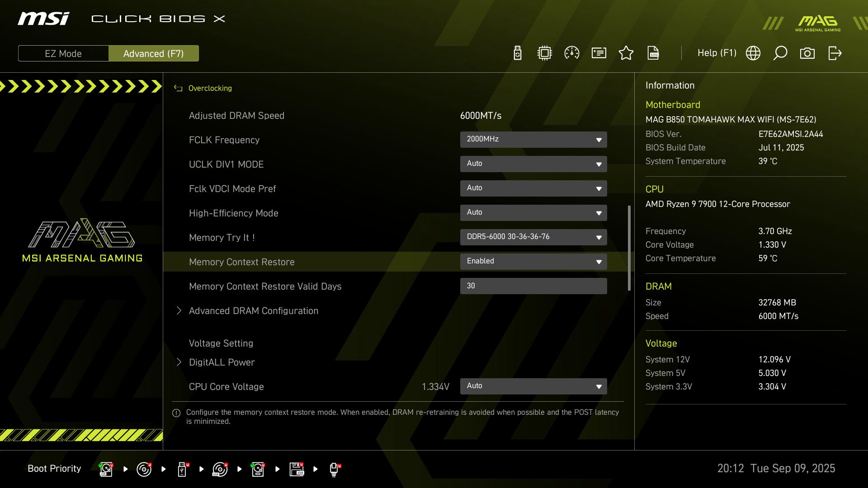Image resolution: width=868 pixels, height=488 pixels.
Task: Click the star favorites icon
Action: click(x=626, y=53)
